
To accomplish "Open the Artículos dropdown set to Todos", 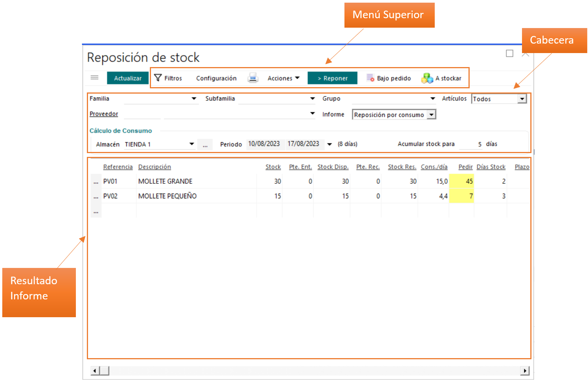I will click(x=522, y=99).
